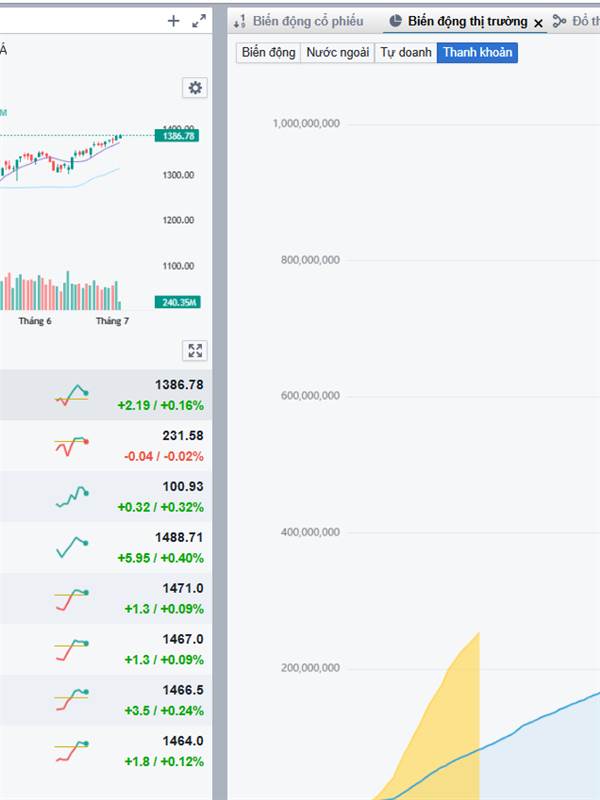Open chart settings gear icon
Image resolution: width=600 pixels, height=800 pixels.
(x=195, y=88)
